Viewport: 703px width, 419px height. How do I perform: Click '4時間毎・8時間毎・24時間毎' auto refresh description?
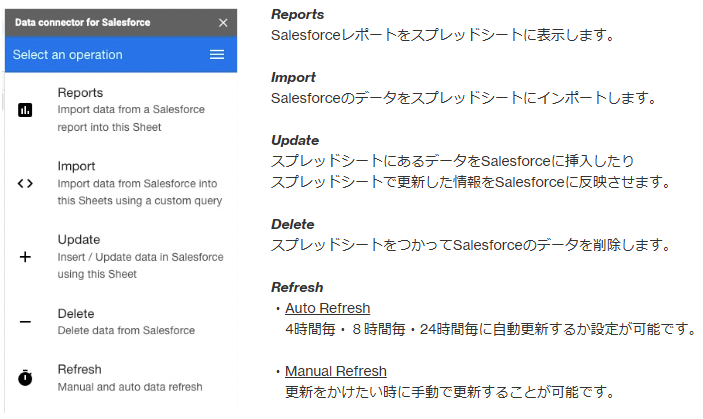(491, 329)
